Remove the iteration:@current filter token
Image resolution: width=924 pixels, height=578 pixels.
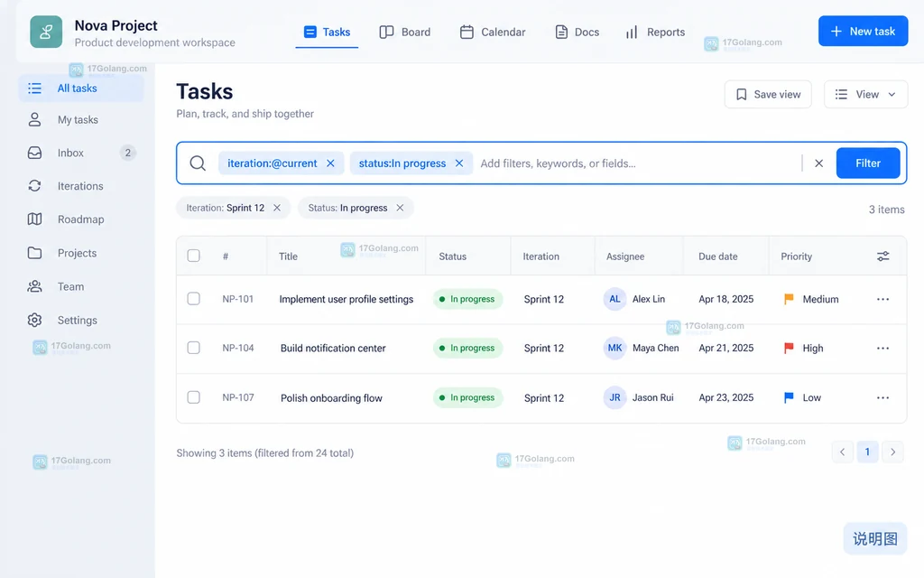(330, 163)
